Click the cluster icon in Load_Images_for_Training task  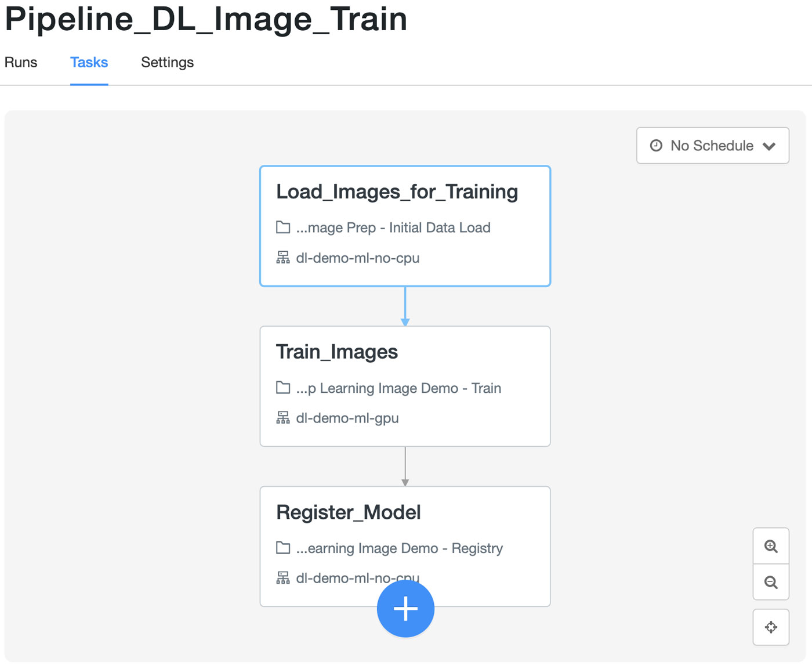pyautogui.click(x=283, y=258)
